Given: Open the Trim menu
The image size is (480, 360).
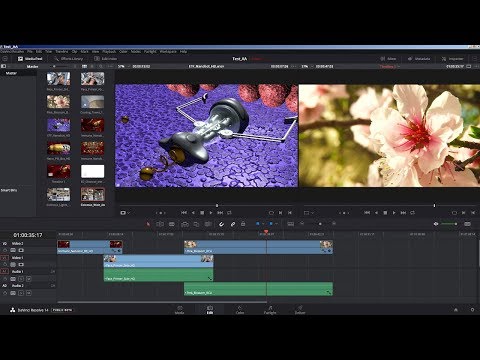Looking at the screenshot, I should (x=49, y=51).
